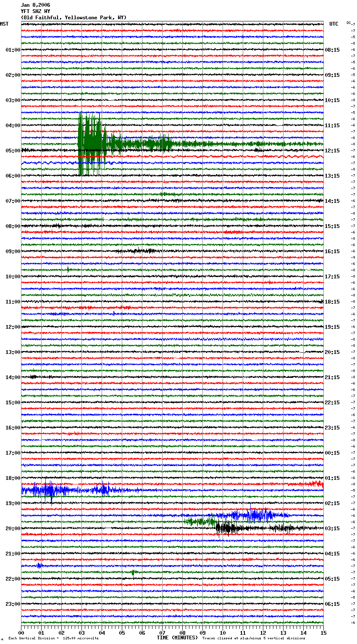Click the 23:15 UTC time label

(332, 428)
